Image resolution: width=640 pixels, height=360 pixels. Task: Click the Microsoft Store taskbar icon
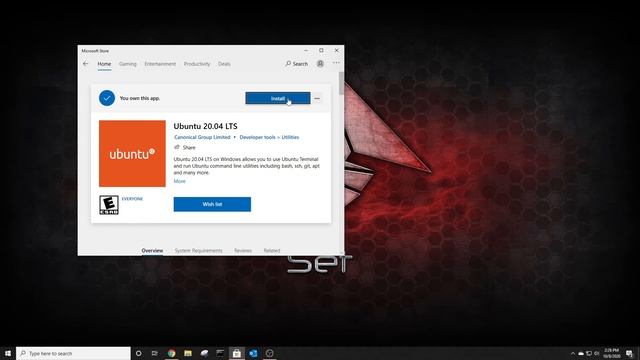point(237,353)
